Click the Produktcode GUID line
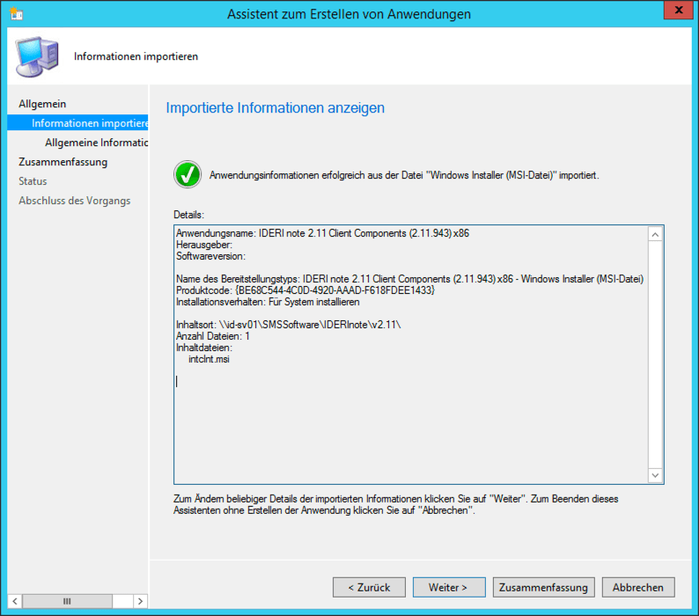This screenshot has height=616, width=699. pos(305,290)
